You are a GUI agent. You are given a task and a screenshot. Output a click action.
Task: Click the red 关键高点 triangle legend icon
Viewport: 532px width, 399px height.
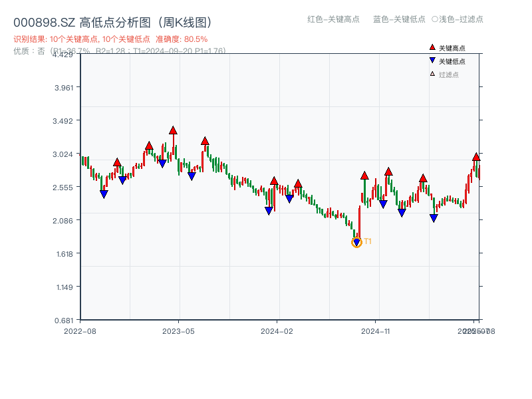coord(432,48)
